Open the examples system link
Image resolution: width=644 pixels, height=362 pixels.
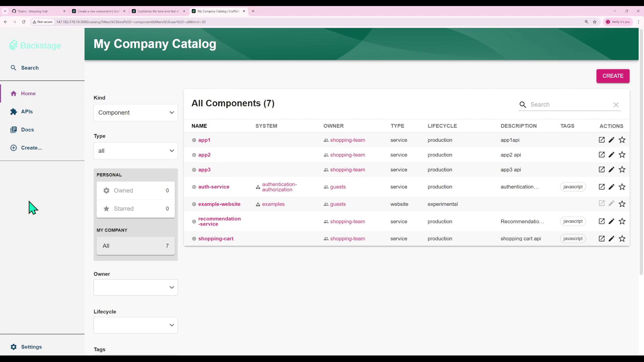point(273,204)
